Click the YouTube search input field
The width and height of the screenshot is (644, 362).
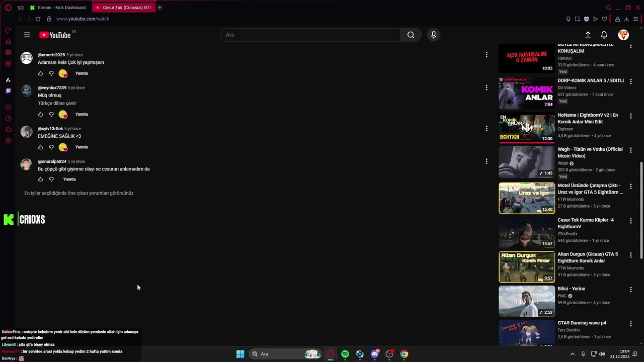(311, 35)
